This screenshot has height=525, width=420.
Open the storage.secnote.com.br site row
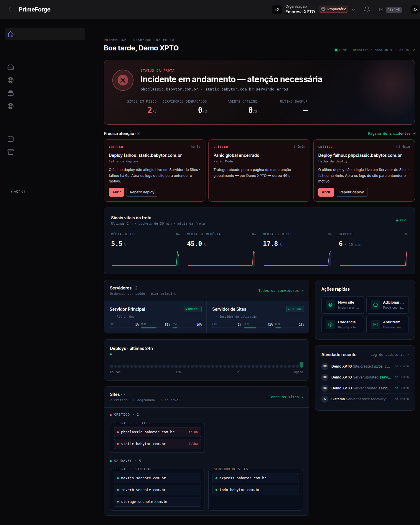click(x=157, y=502)
